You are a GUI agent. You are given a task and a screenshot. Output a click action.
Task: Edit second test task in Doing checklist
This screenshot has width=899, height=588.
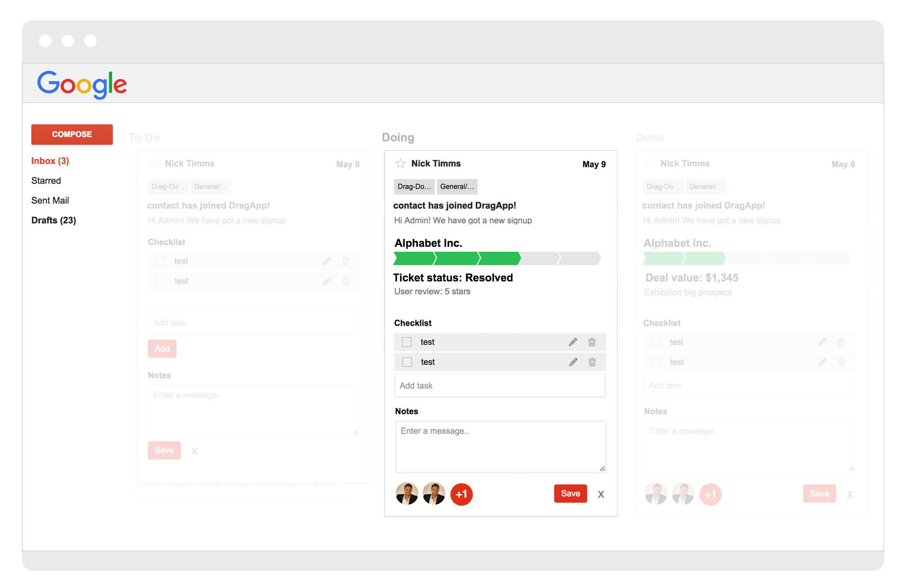[573, 362]
